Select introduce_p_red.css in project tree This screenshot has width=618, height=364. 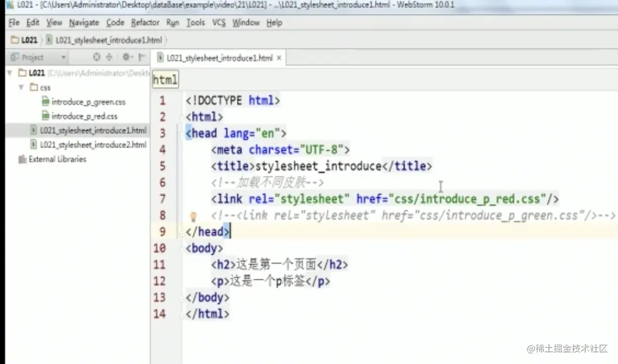click(x=85, y=116)
